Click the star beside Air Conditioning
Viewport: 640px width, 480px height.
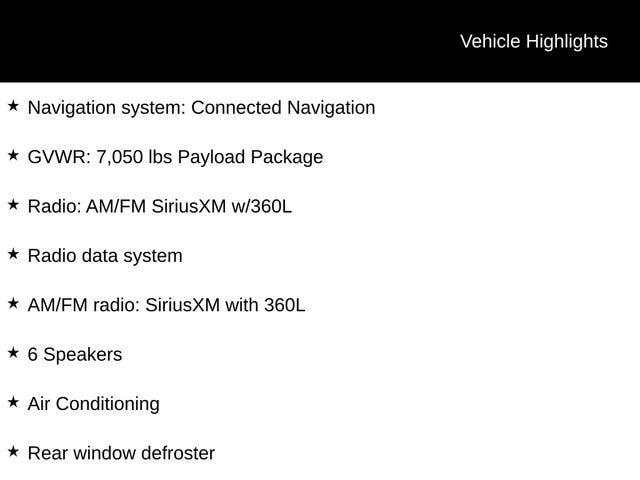[x=13, y=402]
